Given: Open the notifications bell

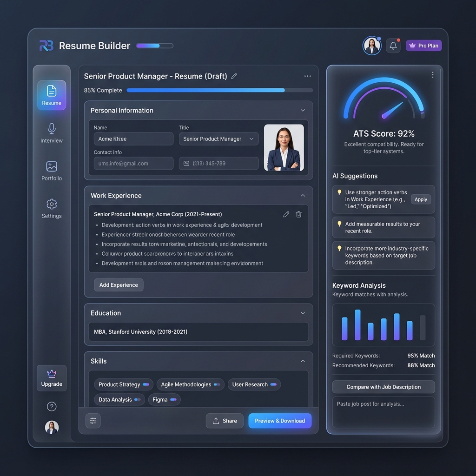Looking at the screenshot, I should tap(393, 46).
